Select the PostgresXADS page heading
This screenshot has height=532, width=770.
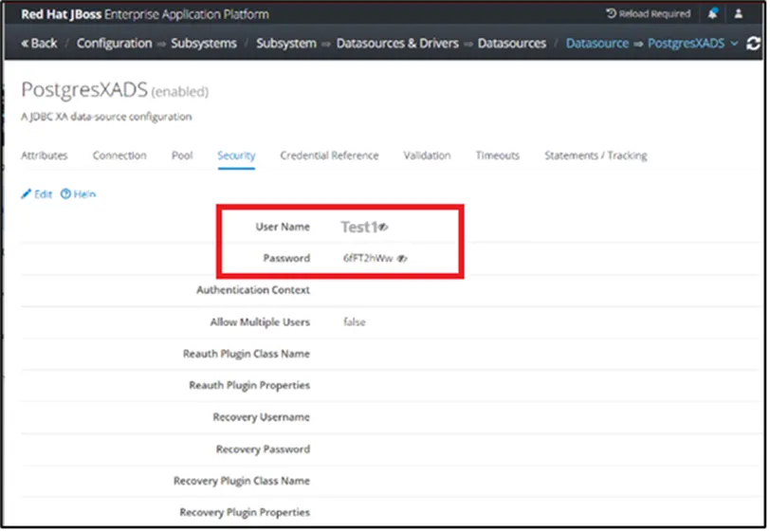click(84, 90)
